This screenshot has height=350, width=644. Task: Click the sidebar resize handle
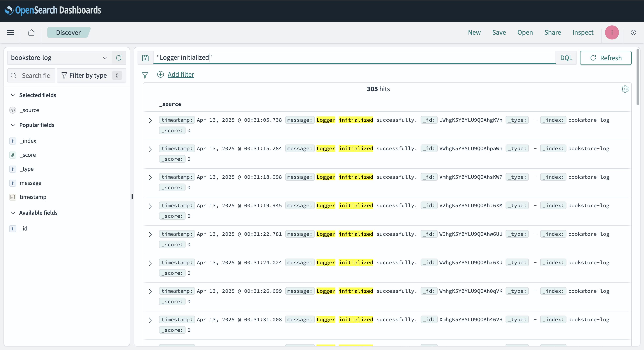tap(132, 197)
